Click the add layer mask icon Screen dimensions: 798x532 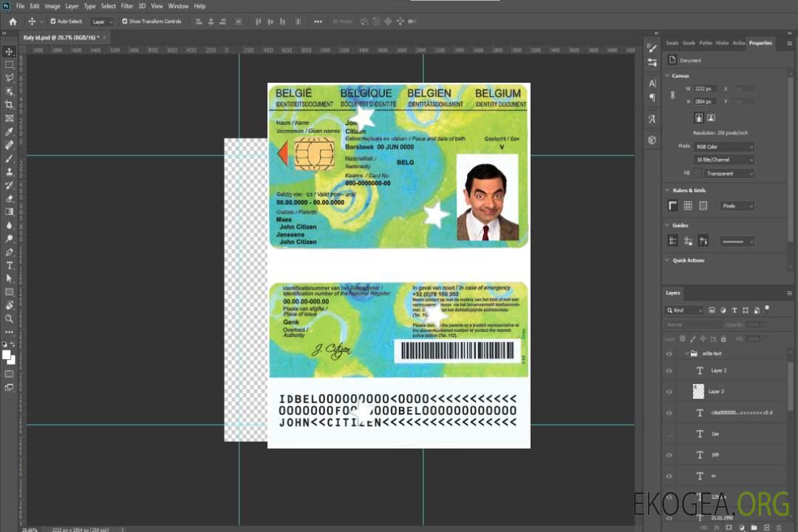pyautogui.click(x=729, y=528)
